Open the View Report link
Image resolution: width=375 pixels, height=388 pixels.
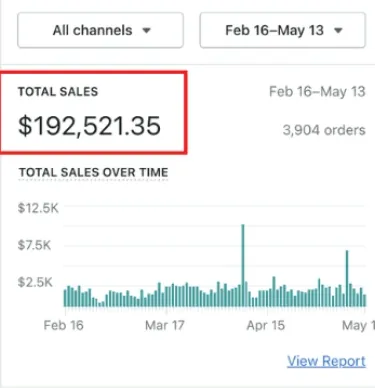coord(326,361)
